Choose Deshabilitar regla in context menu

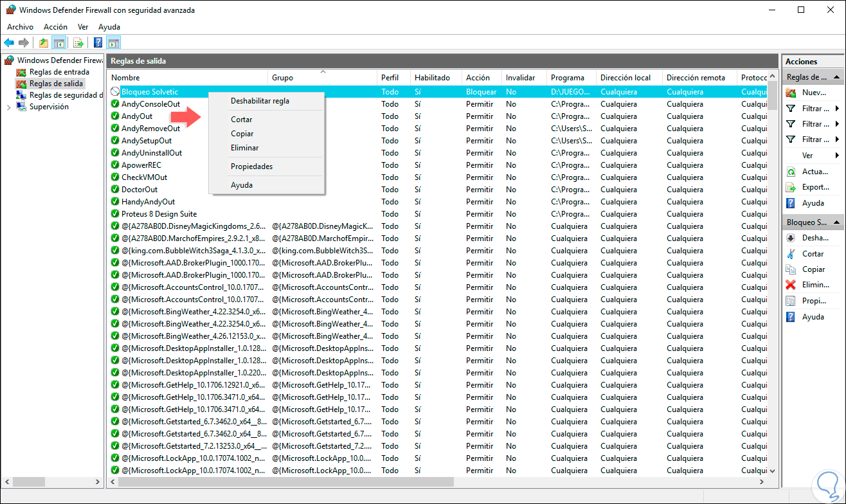click(x=267, y=101)
